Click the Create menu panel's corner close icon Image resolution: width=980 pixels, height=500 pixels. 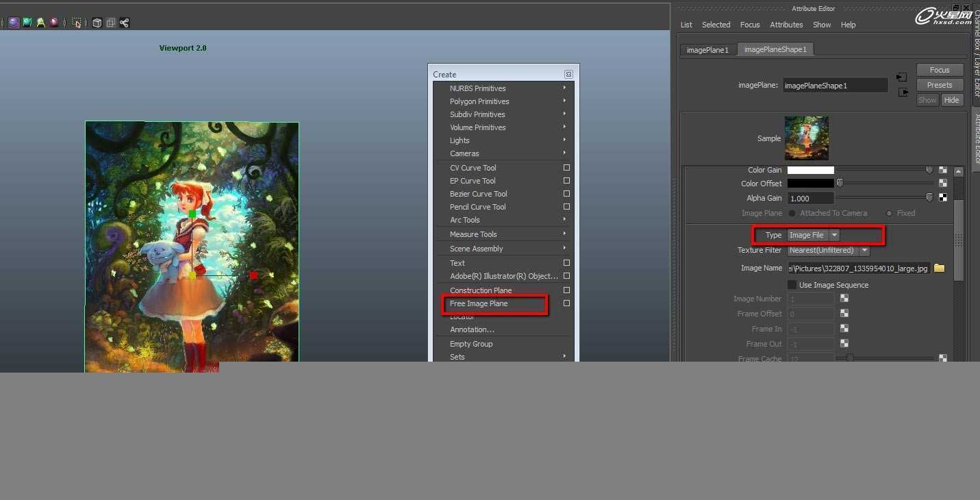tap(568, 74)
